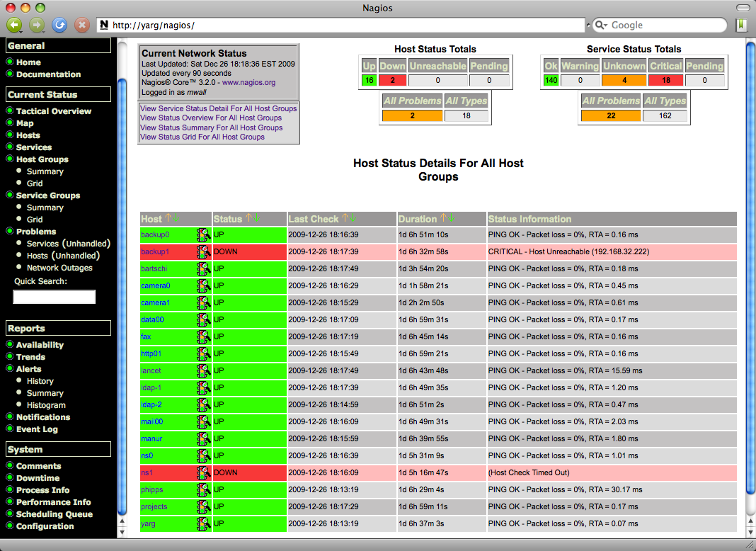The image size is (756, 551).
Task: Select Unhandled Services under Problems
Action: (63, 244)
